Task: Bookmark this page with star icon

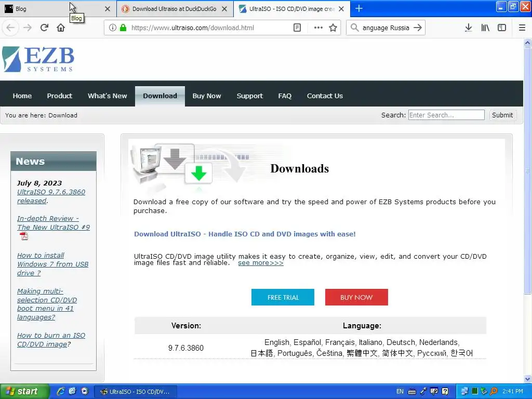Action: click(x=333, y=28)
